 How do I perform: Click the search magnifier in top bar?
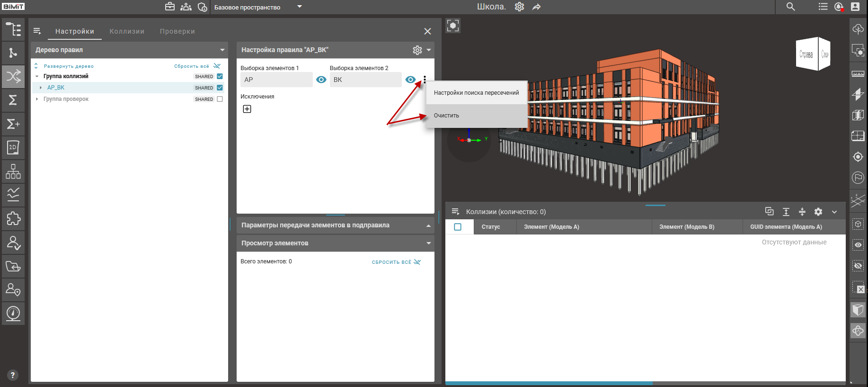pyautogui.click(x=790, y=7)
